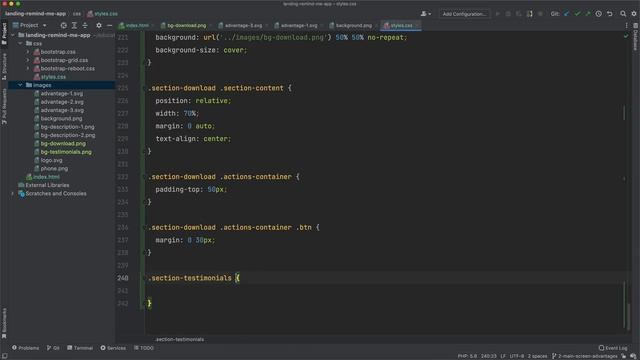Click the .section-testimonials breadcrumb below editor
The height and width of the screenshot is (360, 640).
(x=179, y=339)
